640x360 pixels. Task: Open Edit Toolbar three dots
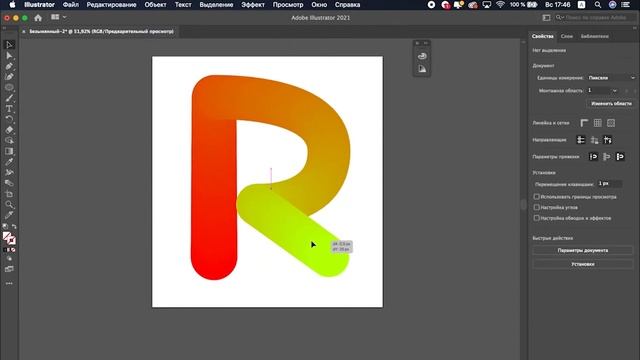click(9, 283)
